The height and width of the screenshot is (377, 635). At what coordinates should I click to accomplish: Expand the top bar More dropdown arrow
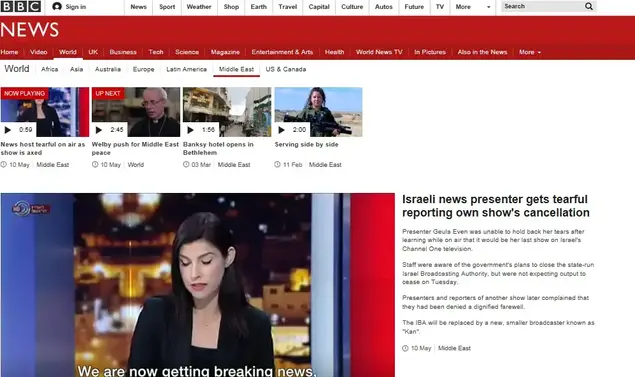(x=488, y=7)
